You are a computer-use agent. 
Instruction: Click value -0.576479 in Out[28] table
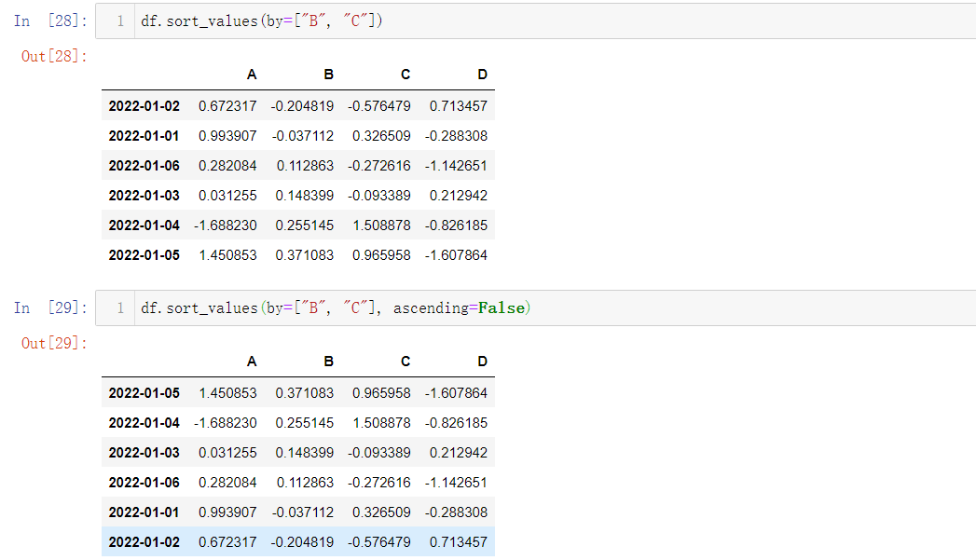coord(379,106)
